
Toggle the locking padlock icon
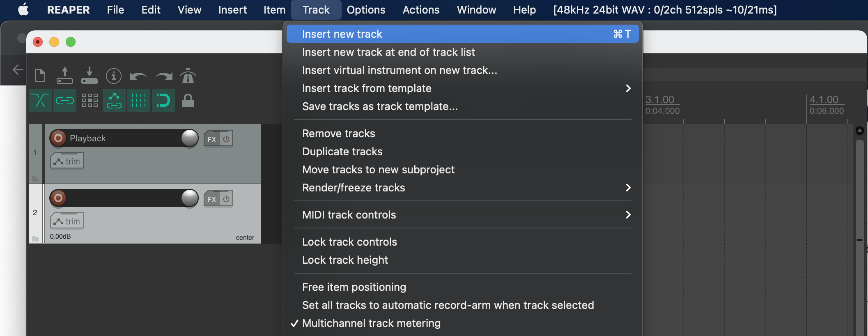188,100
